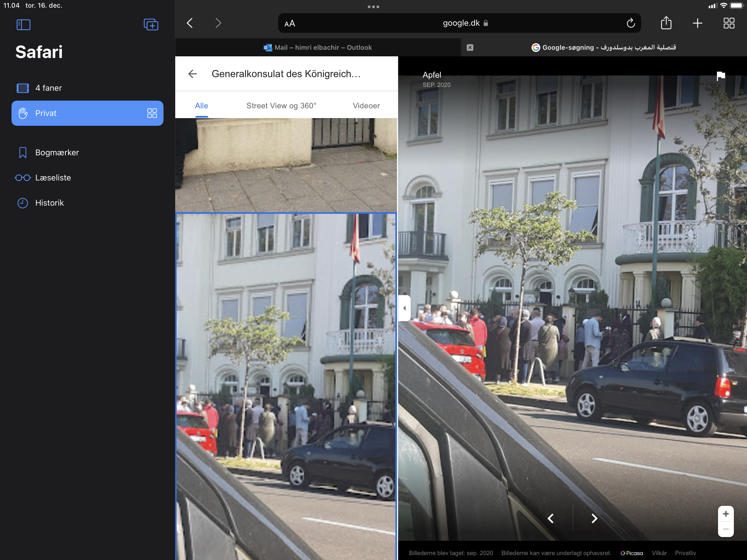Show the Privat tabs grid
Screen dimensions: 747x560
152,113
